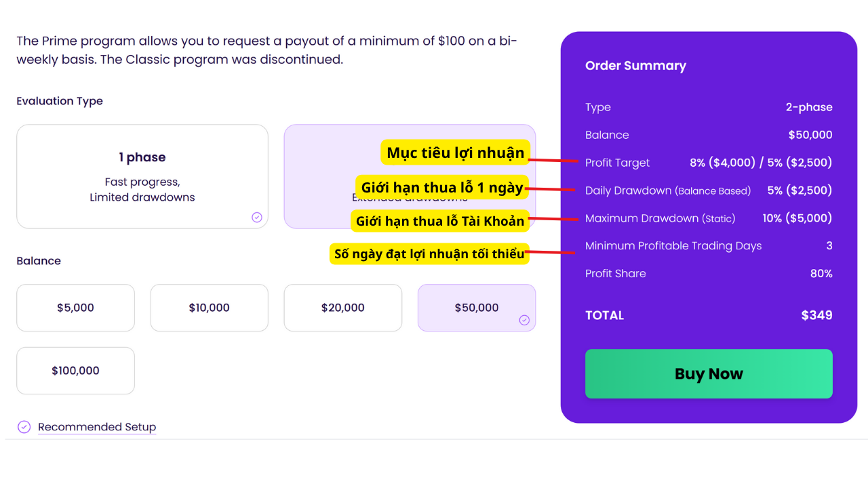
Task: Select the $50,000 balance card
Action: [476, 308]
